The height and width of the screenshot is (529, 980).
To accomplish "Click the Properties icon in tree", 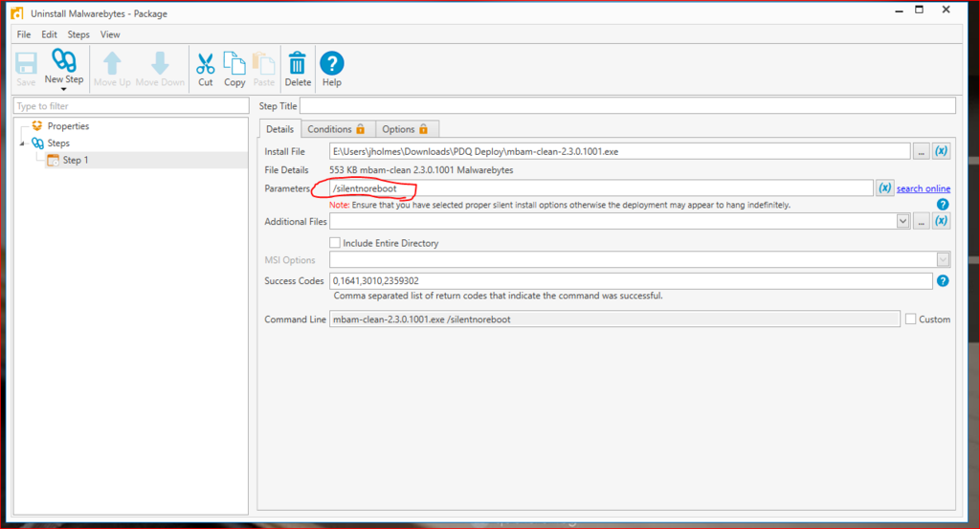I will point(37,125).
